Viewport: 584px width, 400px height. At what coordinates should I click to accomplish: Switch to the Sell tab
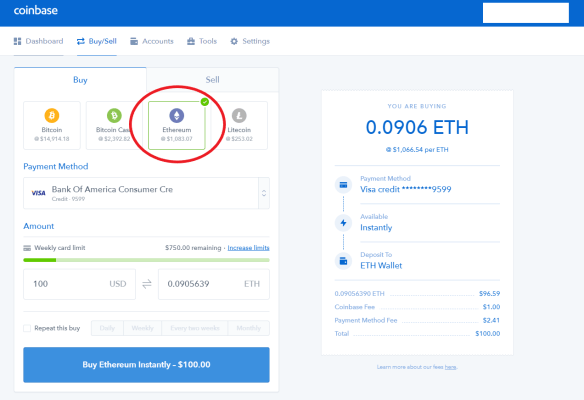click(x=212, y=80)
